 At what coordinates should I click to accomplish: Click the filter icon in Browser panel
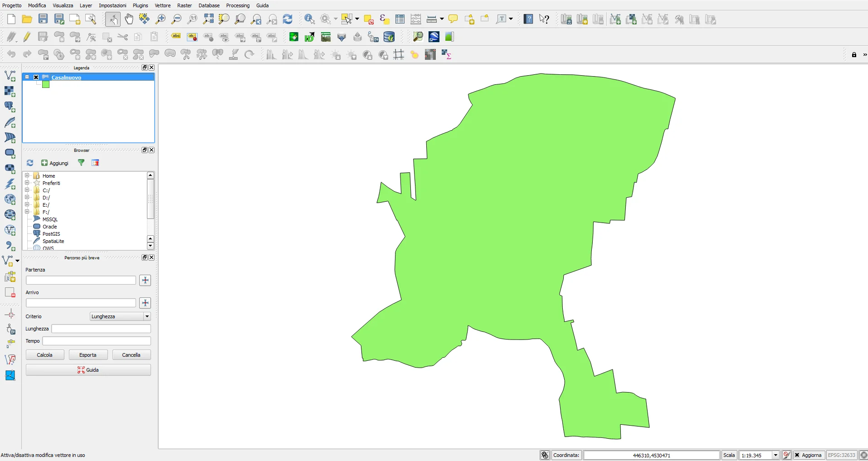click(81, 163)
